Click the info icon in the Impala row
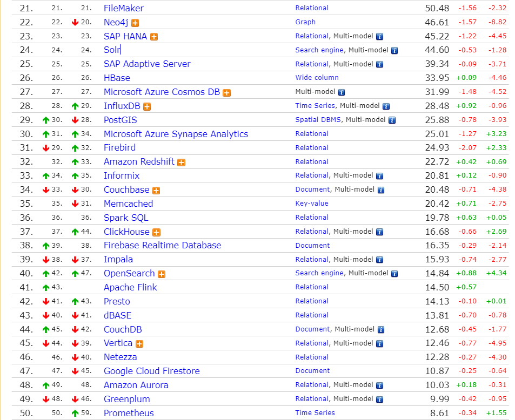 [x=379, y=260]
